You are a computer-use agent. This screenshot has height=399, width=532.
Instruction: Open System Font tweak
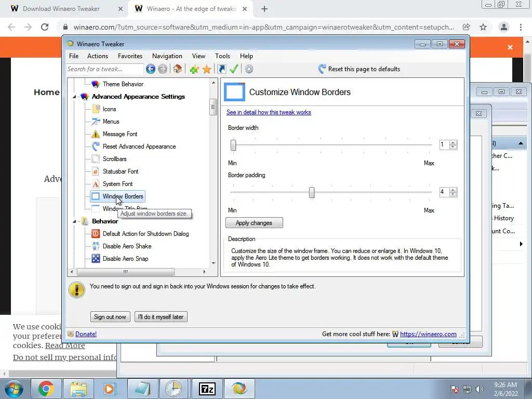118,184
